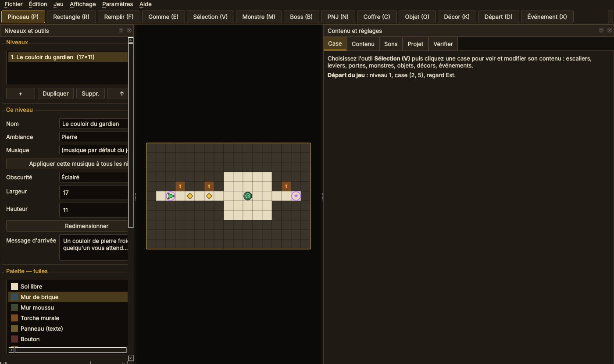Screen dimensions: 614x364
Task: Click the Redimensionner button
Action: pos(67,226)
